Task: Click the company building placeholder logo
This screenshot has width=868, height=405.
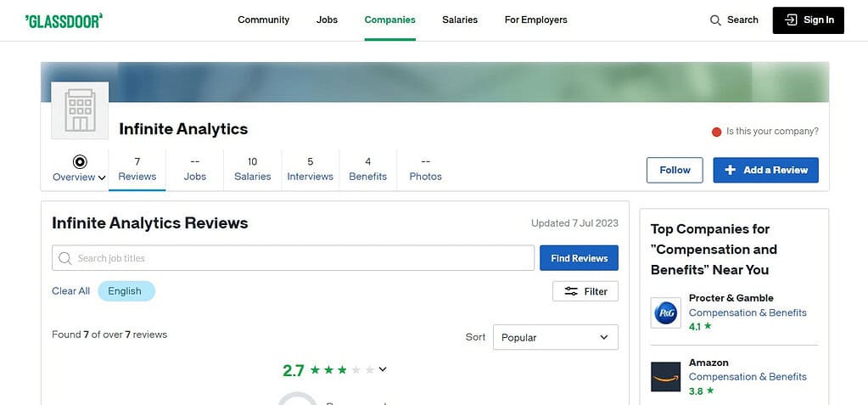Action: [x=80, y=110]
